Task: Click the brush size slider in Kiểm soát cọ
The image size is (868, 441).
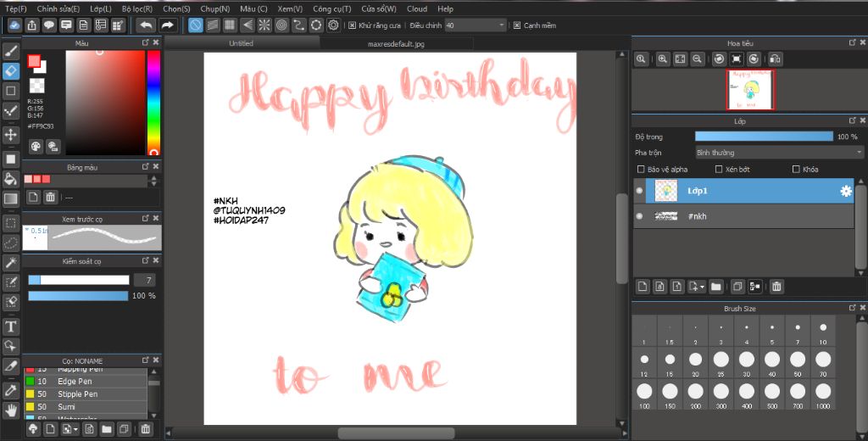Action: (x=79, y=281)
